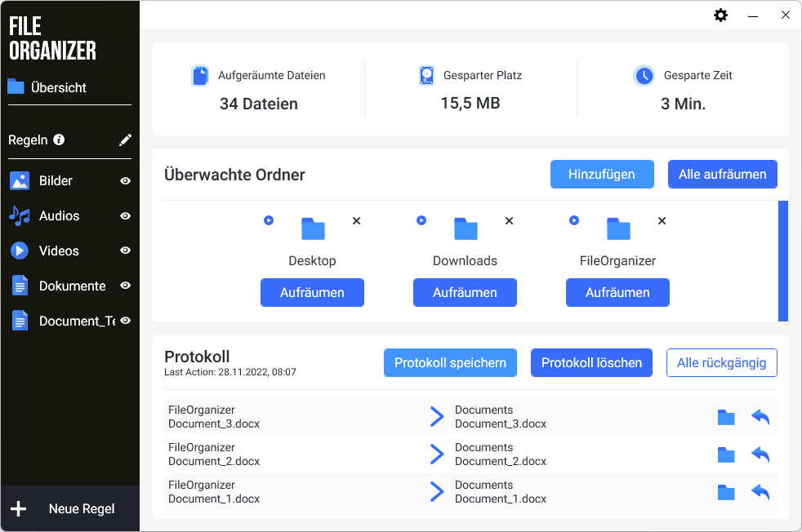Select the Bilder rule icon in sidebar
The image size is (802, 532).
(19, 180)
